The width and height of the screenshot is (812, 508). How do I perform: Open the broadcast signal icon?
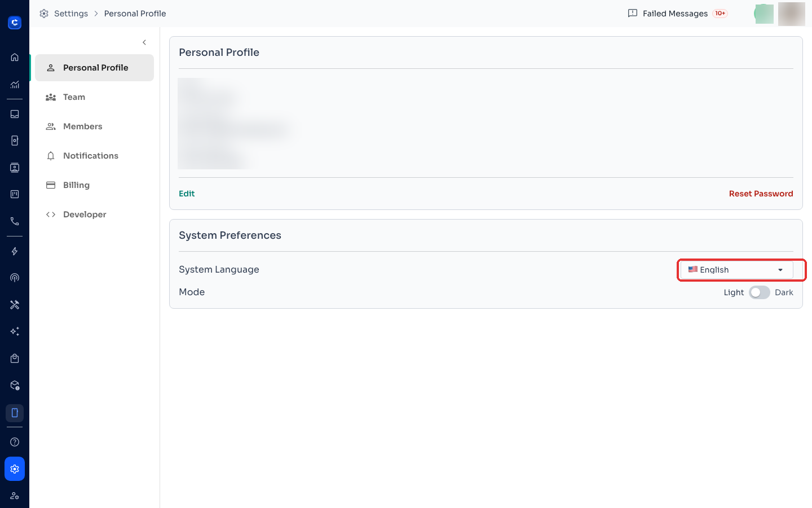(x=15, y=278)
